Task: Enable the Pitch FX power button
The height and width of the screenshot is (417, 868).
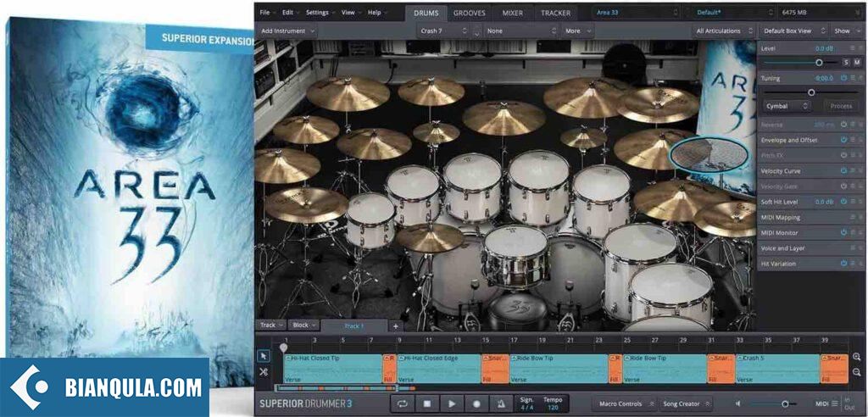Action: click(x=843, y=156)
